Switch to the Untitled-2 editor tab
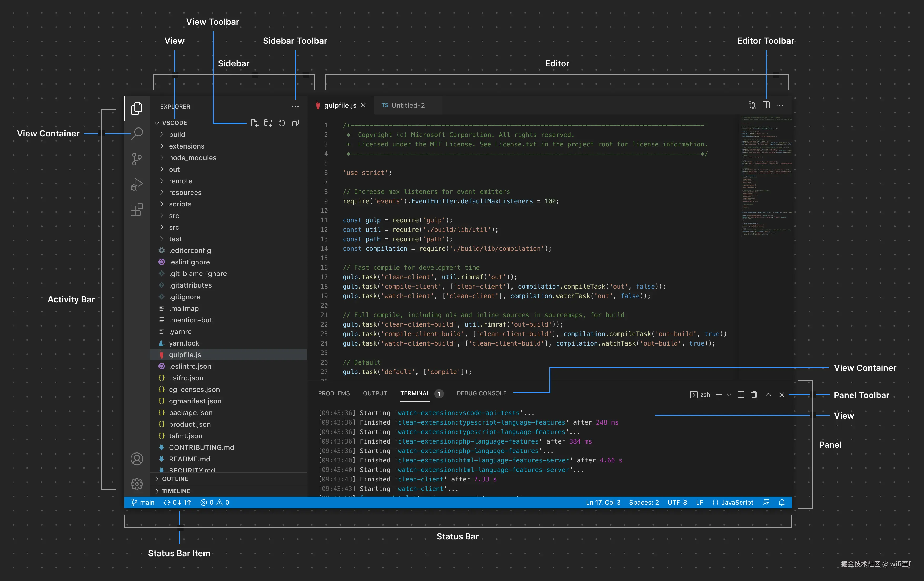Image resolution: width=924 pixels, height=581 pixels. 407,105
